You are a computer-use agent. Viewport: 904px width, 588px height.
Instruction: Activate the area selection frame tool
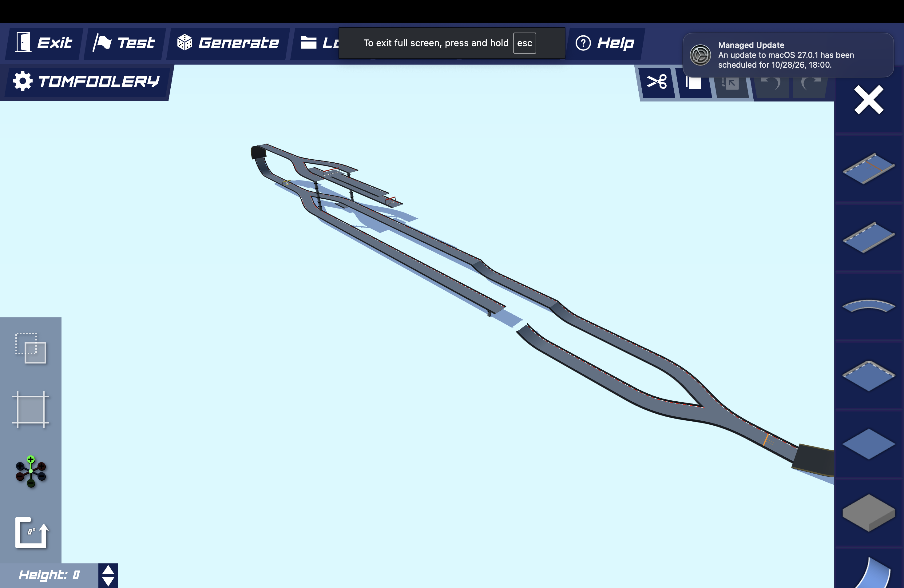[x=31, y=409]
